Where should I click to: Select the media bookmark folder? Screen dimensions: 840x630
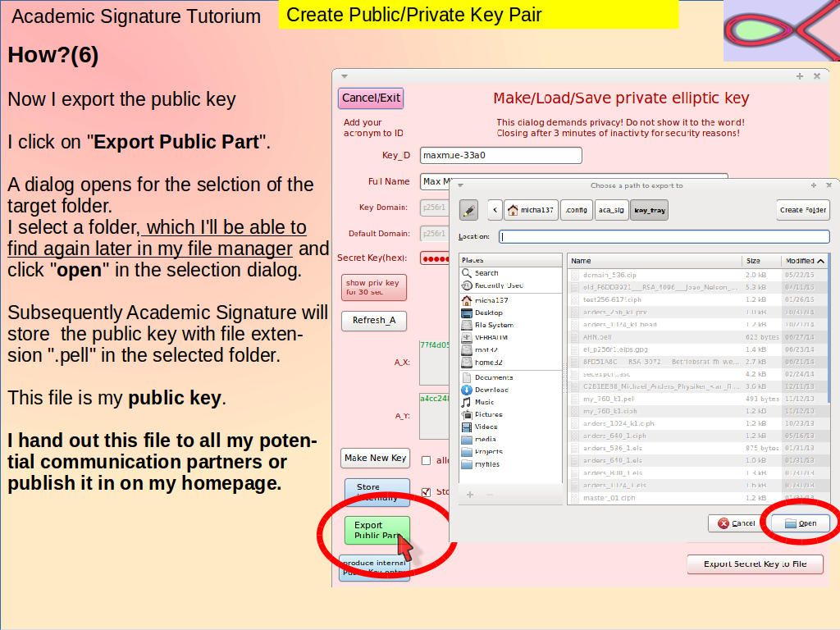tap(485, 440)
